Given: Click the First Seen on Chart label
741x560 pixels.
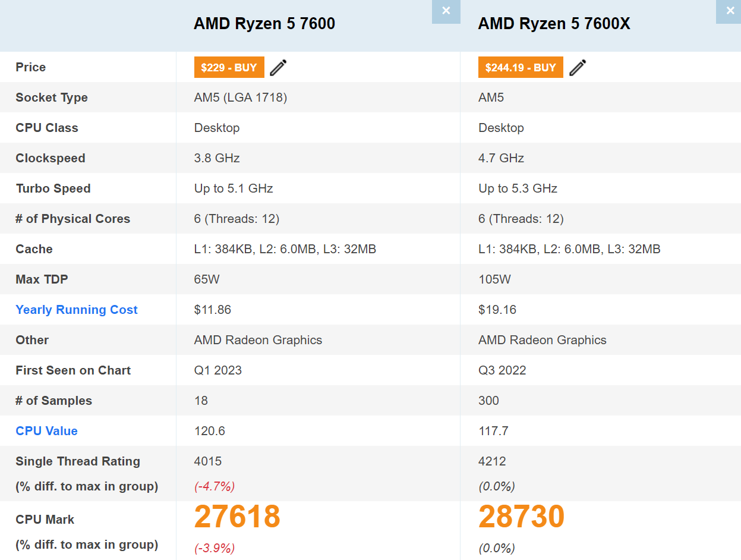Looking at the screenshot, I should pyautogui.click(x=73, y=370).
